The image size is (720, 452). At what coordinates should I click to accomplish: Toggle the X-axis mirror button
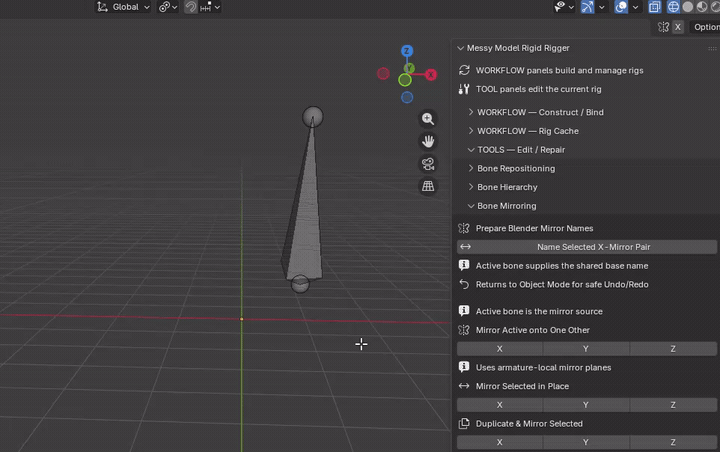click(678, 27)
